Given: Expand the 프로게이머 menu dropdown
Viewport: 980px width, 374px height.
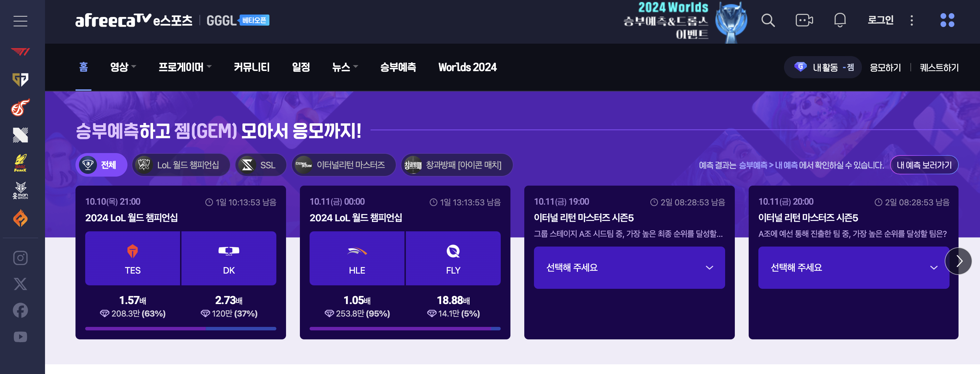Looking at the screenshot, I should point(185,67).
